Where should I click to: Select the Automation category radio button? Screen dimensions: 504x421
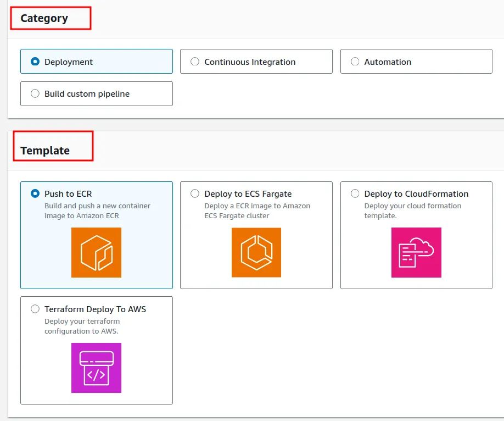click(355, 62)
